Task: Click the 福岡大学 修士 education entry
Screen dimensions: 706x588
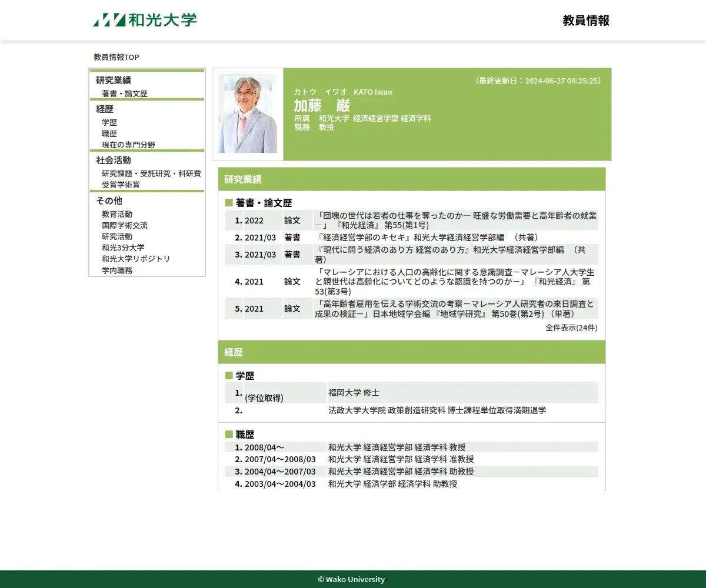Action: coord(354,393)
